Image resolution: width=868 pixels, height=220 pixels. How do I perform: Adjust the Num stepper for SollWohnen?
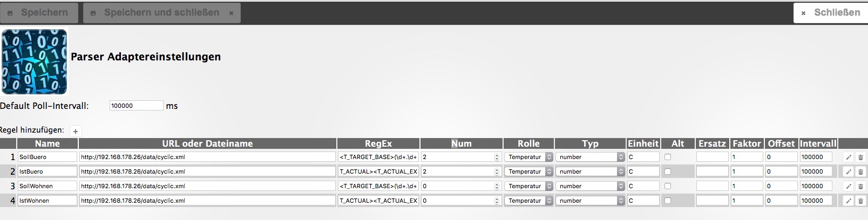click(x=497, y=186)
